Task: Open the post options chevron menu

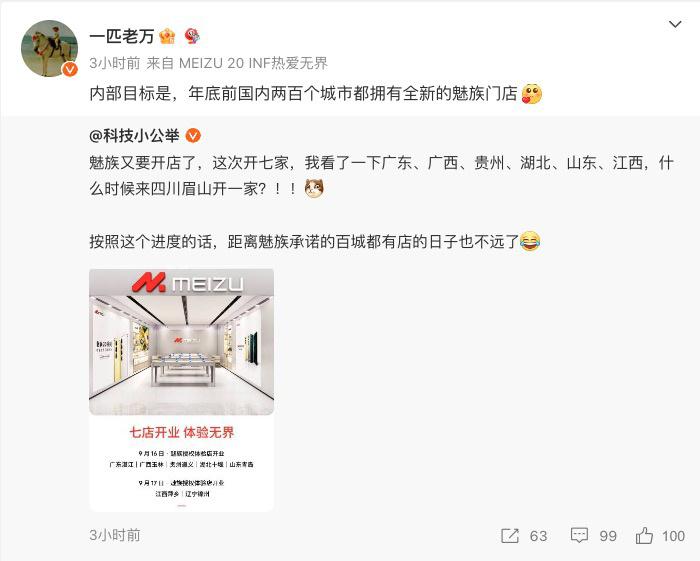Action: 675,24
